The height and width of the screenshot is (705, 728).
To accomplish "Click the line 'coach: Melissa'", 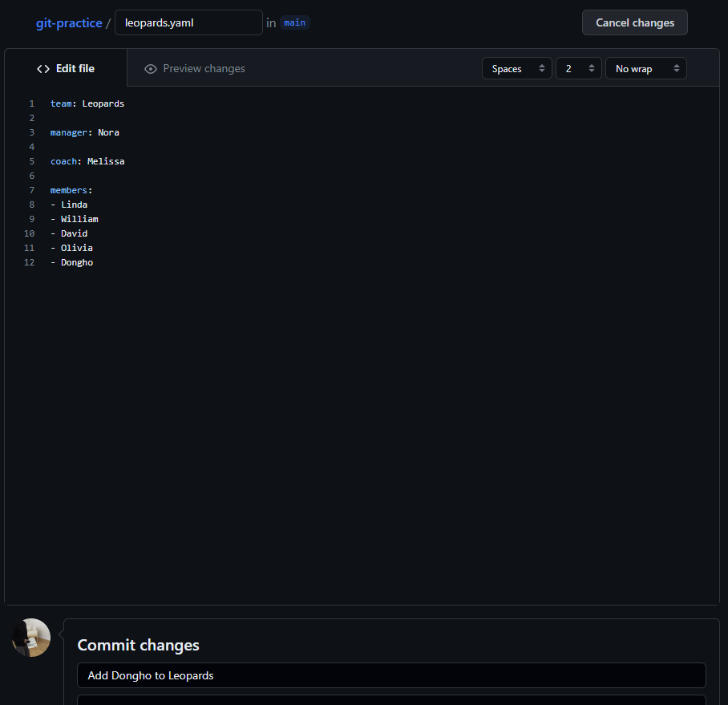I will click(x=87, y=161).
